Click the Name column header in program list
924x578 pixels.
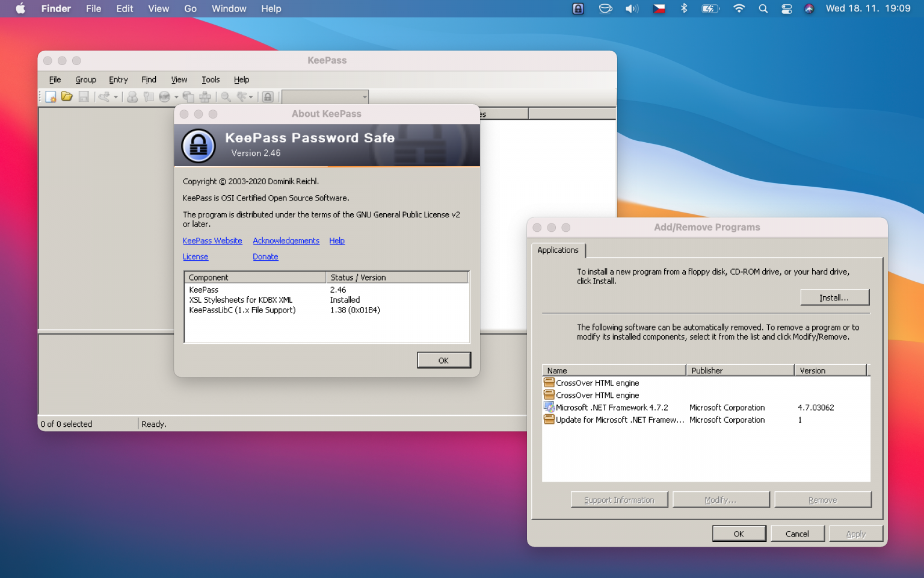point(614,370)
